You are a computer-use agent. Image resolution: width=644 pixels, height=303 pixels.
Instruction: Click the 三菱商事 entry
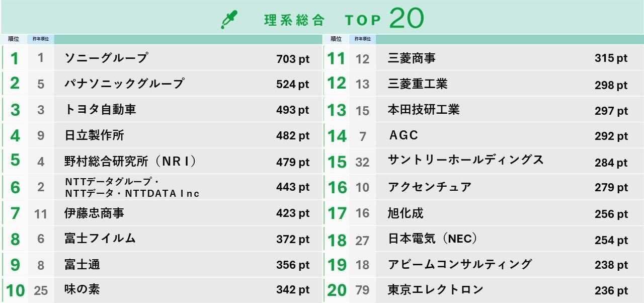pos(412,58)
